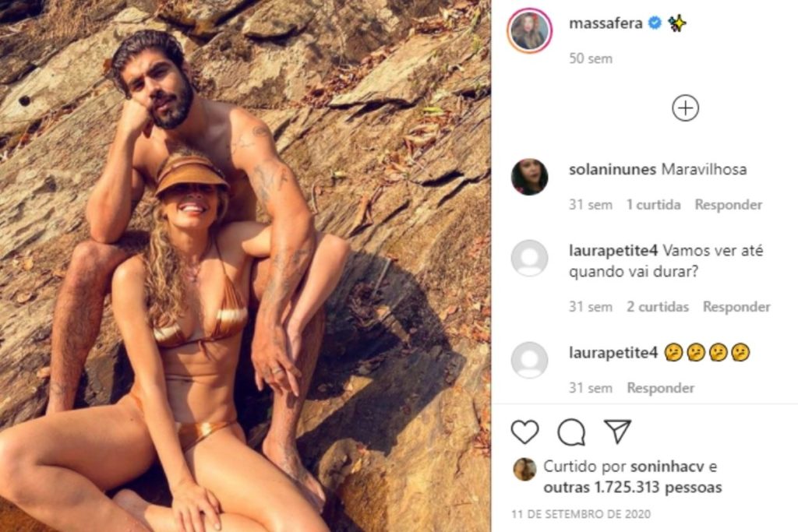
Task: Click the sparkles emoji in the caption
Action: click(x=678, y=24)
